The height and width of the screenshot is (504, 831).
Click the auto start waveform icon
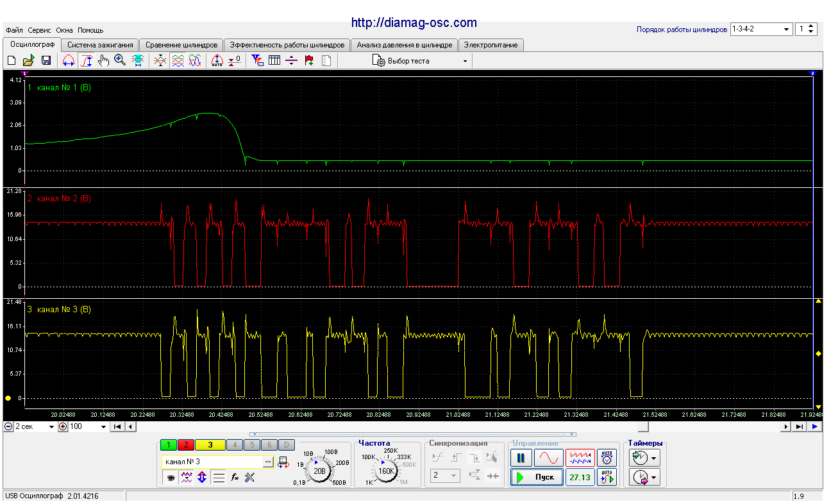point(607,478)
